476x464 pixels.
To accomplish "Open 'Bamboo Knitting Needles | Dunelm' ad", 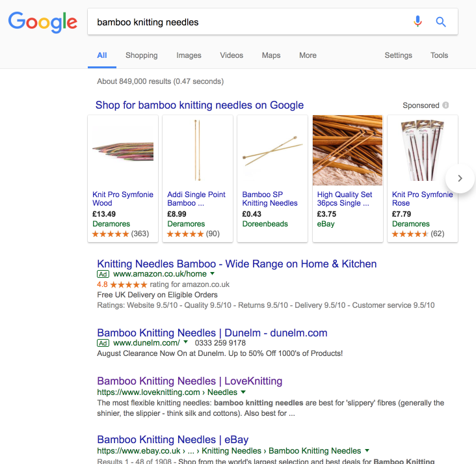I will (x=212, y=333).
